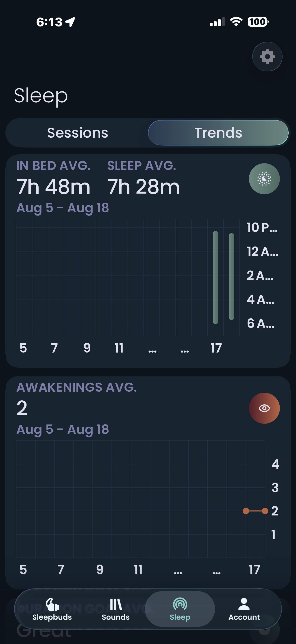Tap the Aug 5 - Aug 18 range under sleep averages
This screenshot has width=296, height=644.
click(63, 208)
